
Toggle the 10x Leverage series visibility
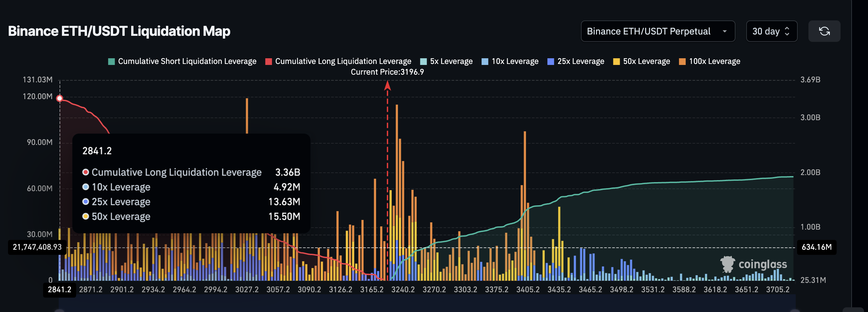[510, 61]
